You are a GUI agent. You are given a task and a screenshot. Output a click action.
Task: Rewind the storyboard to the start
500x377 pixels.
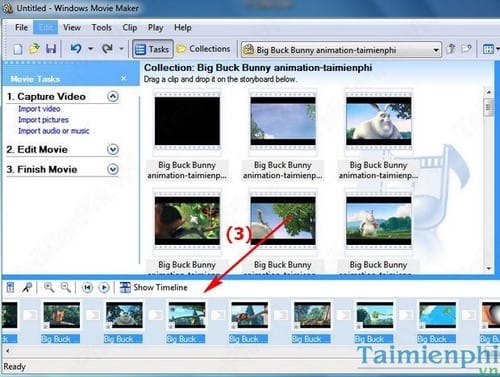pyautogui.click(x=87, y=287)
